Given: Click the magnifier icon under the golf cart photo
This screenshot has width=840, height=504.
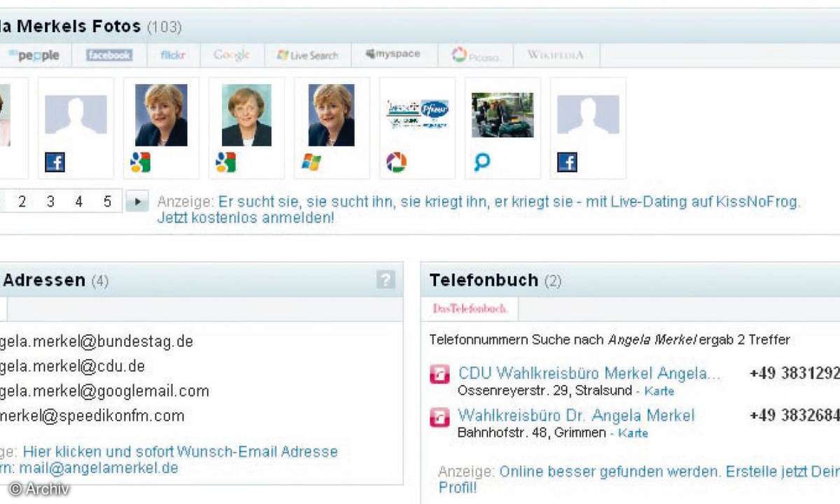Looking at the screenshot, I should click(482, 163).
